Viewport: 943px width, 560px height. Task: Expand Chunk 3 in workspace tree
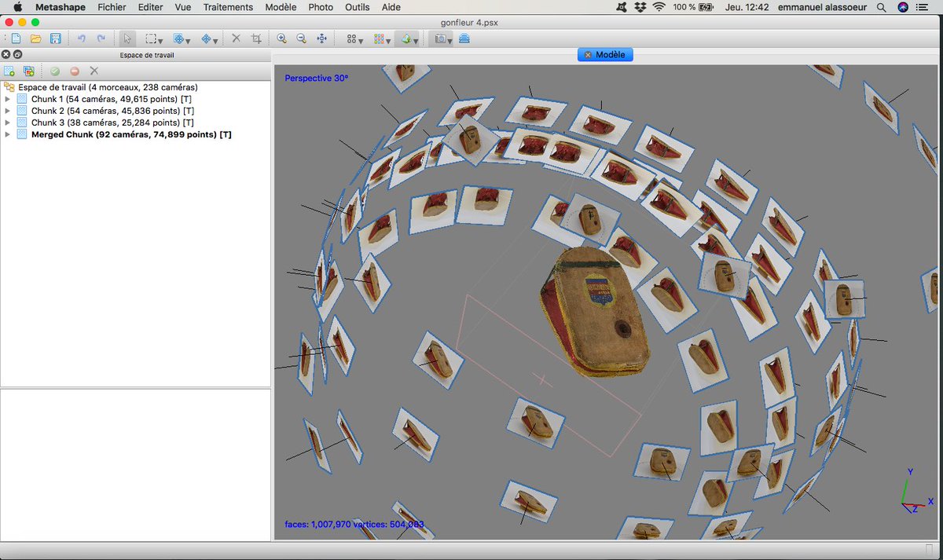[8, 123]
